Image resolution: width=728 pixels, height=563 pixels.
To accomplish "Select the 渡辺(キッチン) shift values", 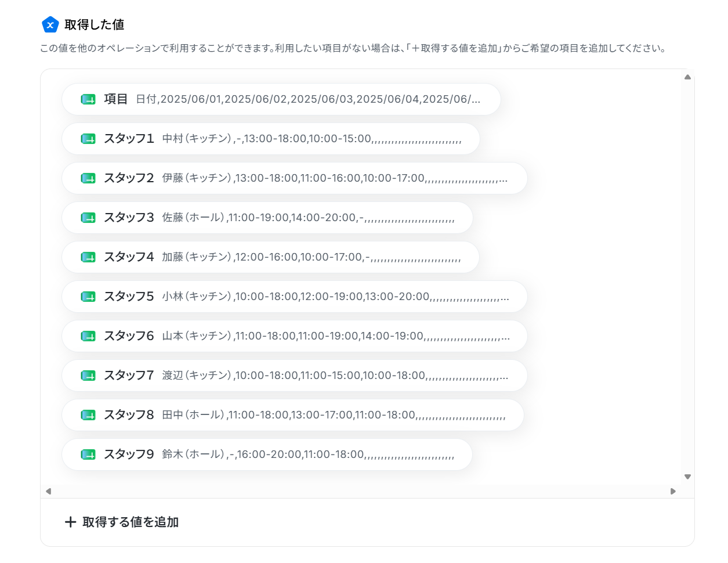I will point(335,376).
